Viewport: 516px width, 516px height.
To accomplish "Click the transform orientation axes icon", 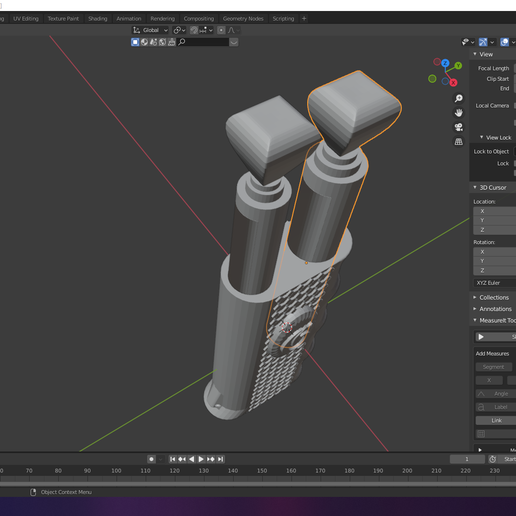I will click(x=136, y=30).
